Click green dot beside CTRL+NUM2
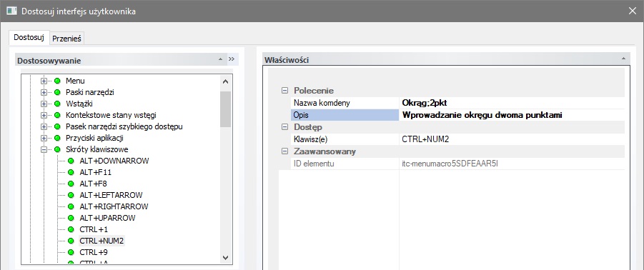 click(71, 241)
